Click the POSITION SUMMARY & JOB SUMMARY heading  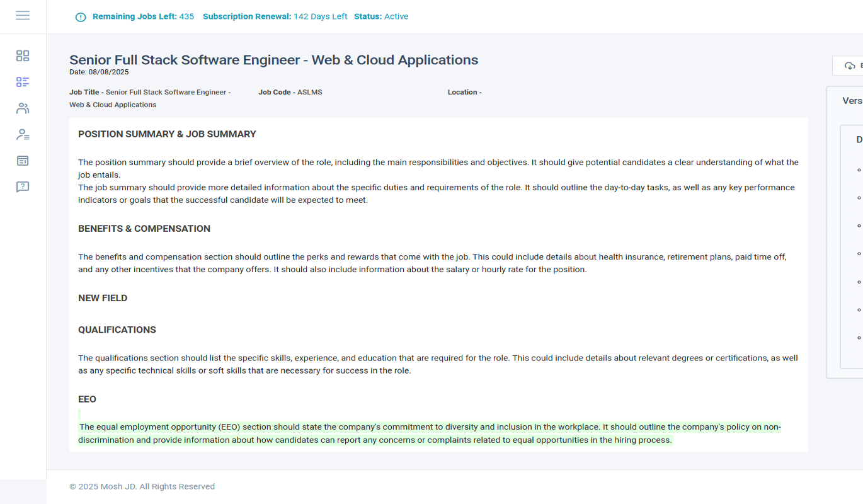[167, 134]
